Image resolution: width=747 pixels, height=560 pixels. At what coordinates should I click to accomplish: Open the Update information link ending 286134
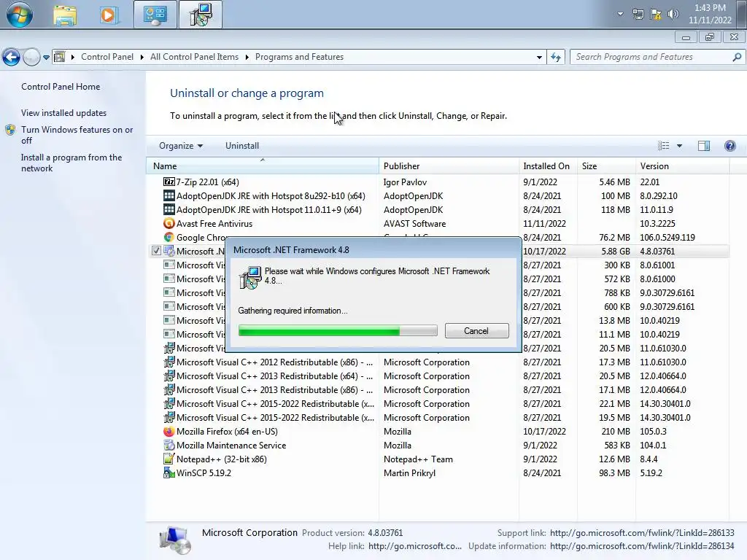pyautogui.click(x=642, y=546)
